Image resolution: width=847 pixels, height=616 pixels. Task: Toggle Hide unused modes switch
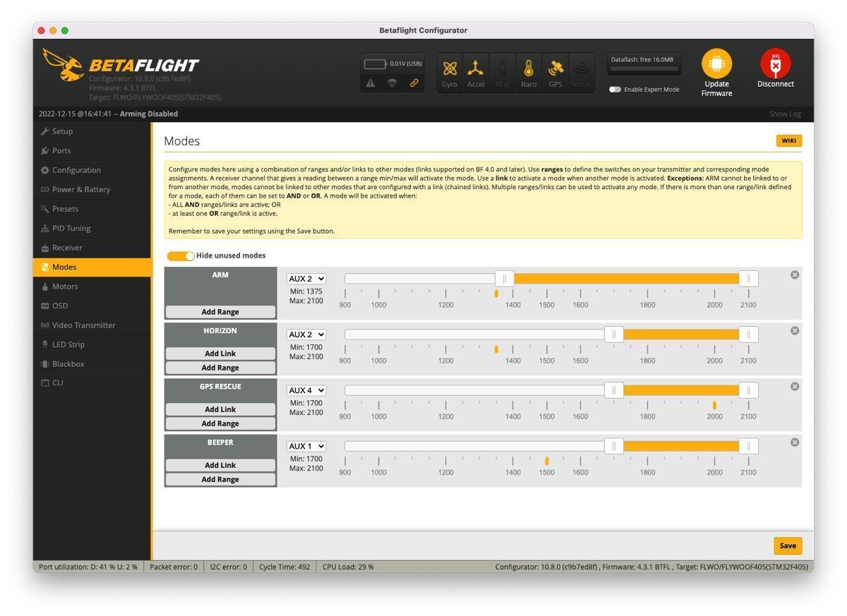click(x=181, y=255)
